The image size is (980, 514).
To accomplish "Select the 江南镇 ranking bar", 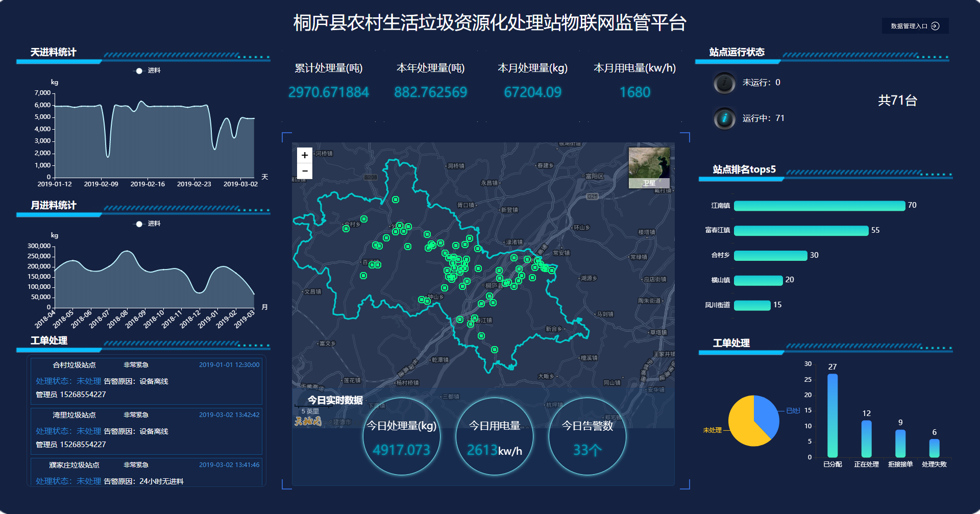I will [819, 205].
